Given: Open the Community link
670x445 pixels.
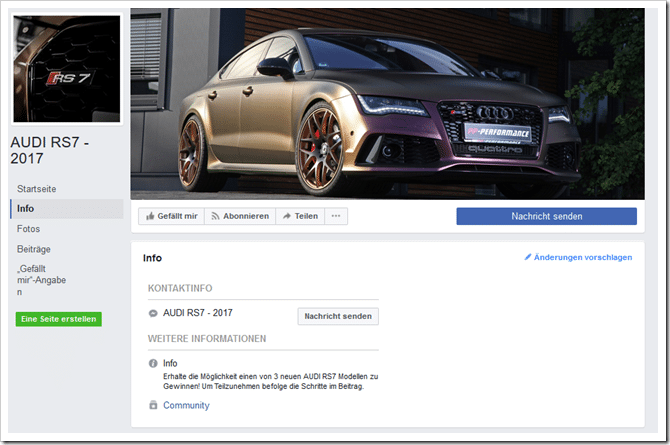Looking at the screenshot, I should point(186,405).
